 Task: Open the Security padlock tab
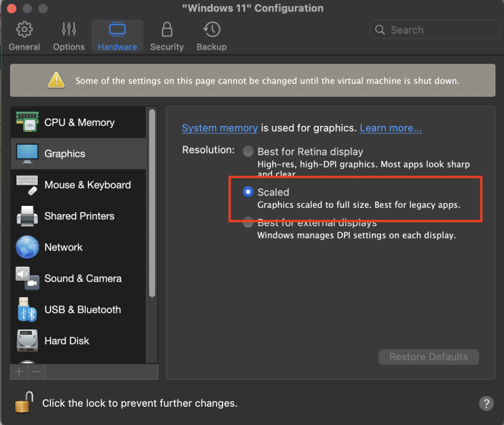[167, 36]
